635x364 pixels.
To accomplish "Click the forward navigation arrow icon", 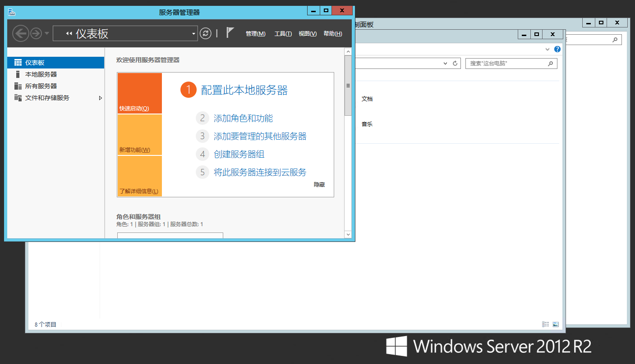I will (36, 33).
